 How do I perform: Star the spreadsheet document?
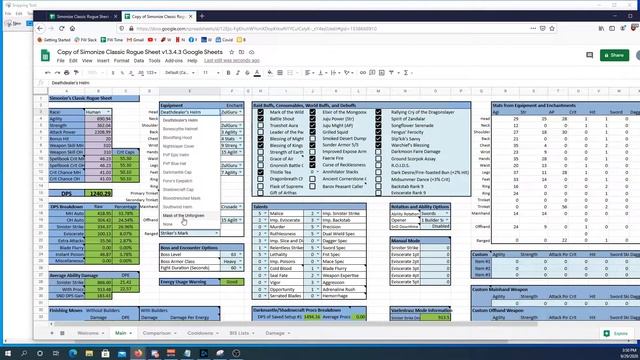231,52
